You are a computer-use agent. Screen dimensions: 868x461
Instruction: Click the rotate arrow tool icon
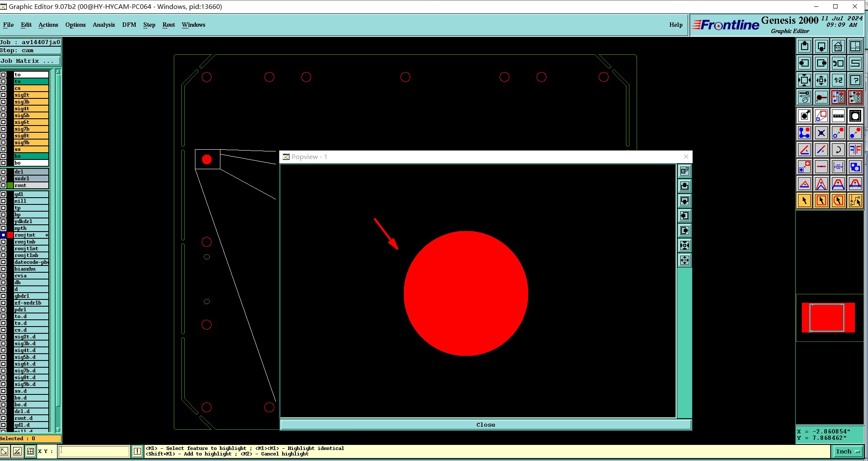[838, 150]
